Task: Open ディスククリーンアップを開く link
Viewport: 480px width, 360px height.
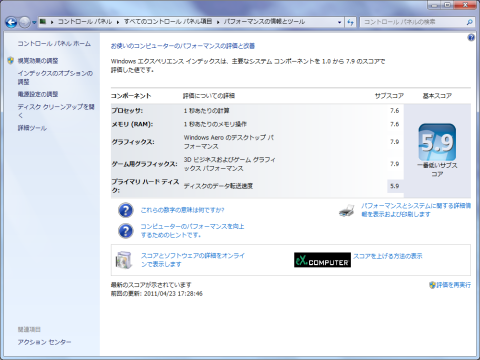Action: click(x=56, y=111)
